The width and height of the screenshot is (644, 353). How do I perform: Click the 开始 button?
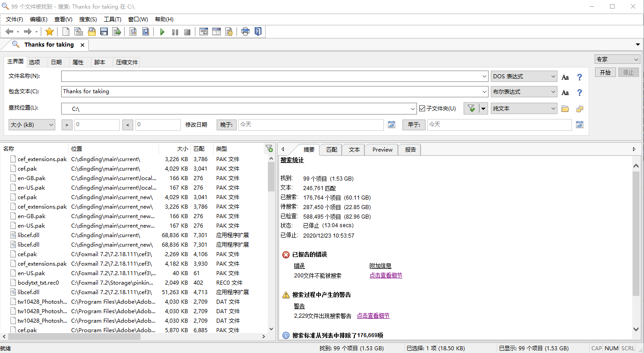605,72
